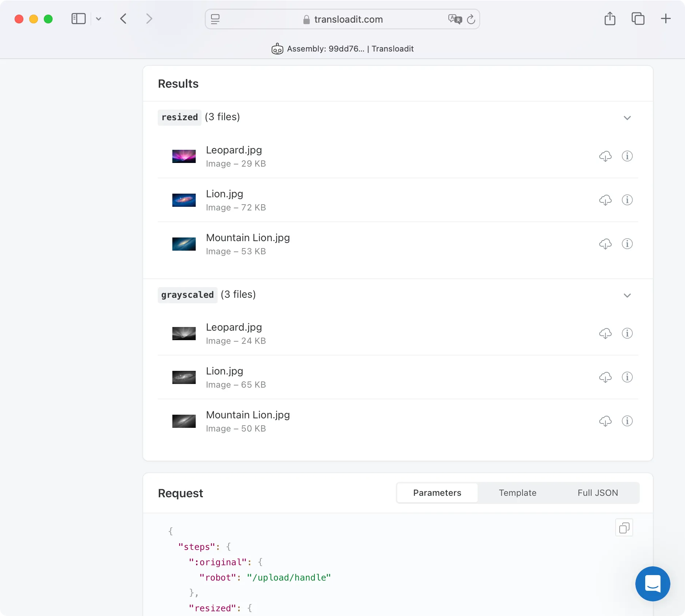Screen dimensions: 685x616
Task: Open the tab overview in Safari
Action: coord(638,19)
